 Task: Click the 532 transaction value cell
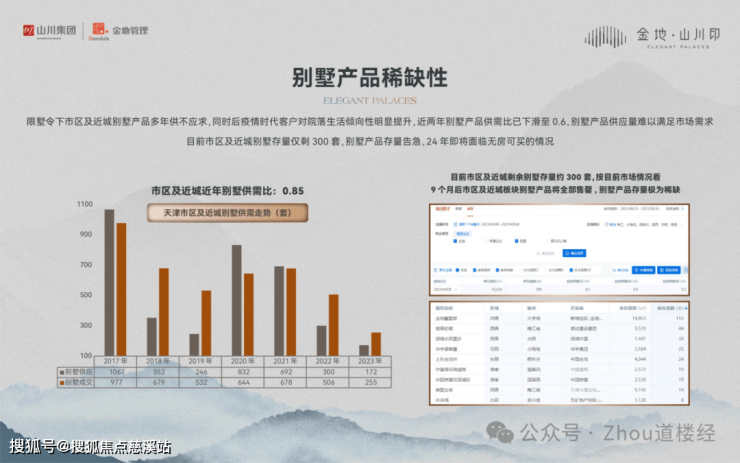[x=201, y=382]
